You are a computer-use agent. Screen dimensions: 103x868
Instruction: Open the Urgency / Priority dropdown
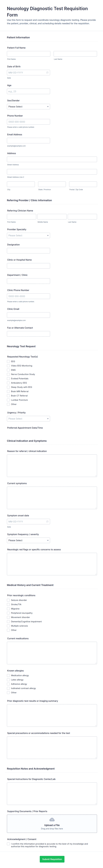pyautogui.click(x=28, y=418)
